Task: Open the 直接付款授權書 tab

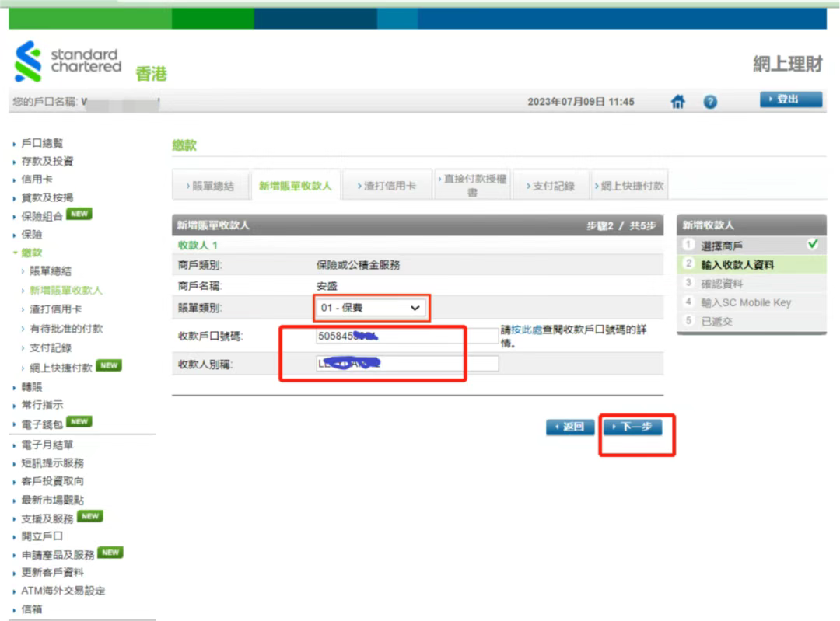Action: (472, 185)
